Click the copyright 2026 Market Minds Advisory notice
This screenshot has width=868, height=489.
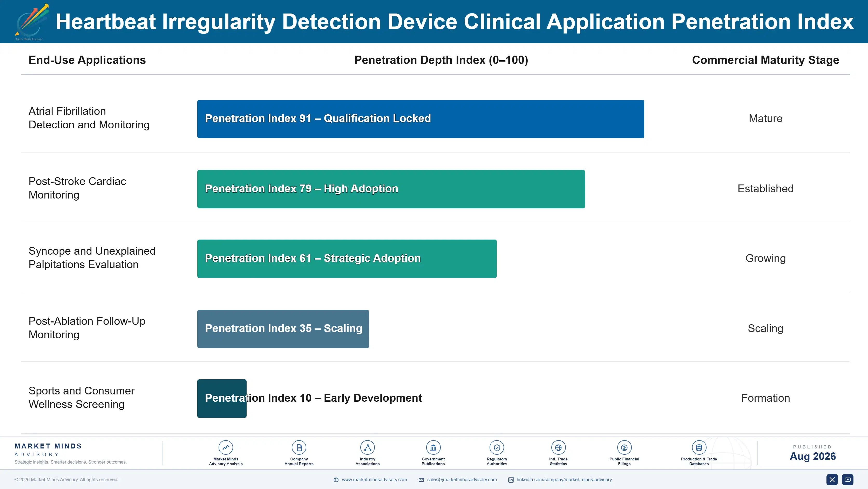point(66,480)
